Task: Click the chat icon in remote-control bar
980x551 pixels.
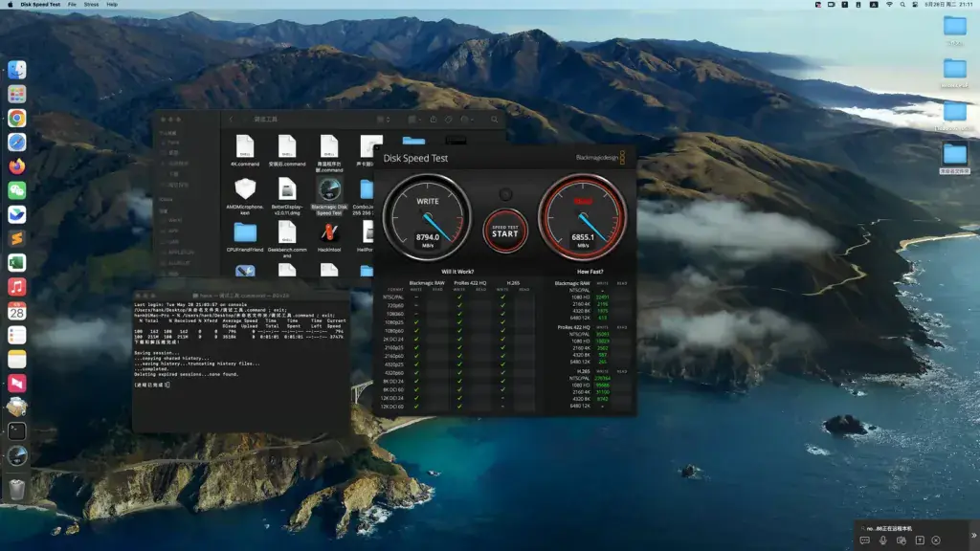Action: pyautogui.click(x=864, y=540)
